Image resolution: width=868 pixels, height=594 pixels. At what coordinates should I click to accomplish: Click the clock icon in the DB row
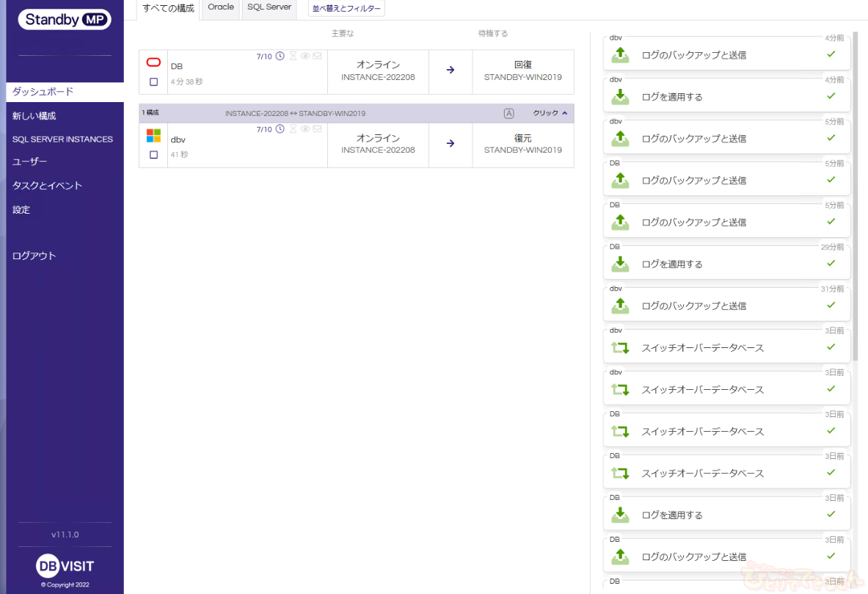pos(280,57)
